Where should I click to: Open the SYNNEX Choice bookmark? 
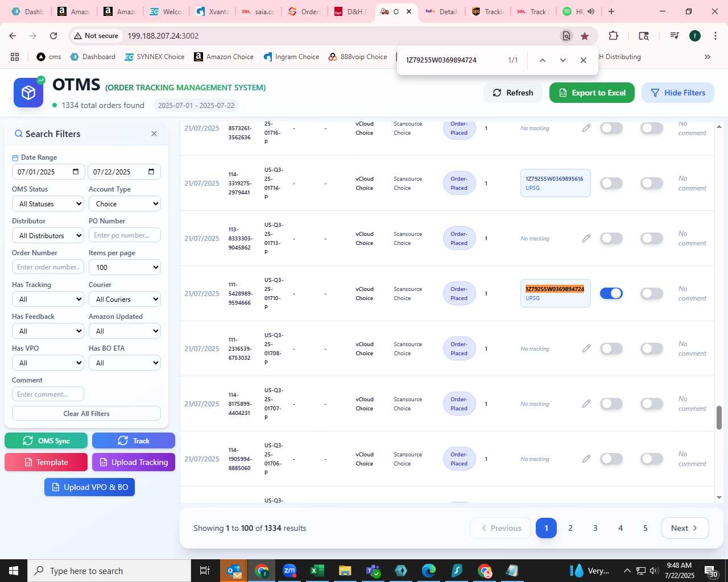coord(155,57)
